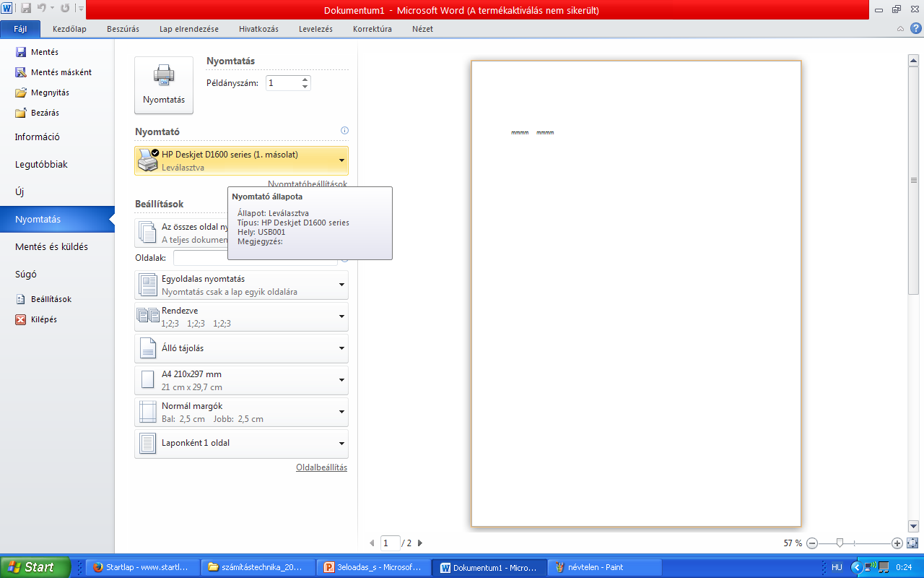Click the Példányszám copies input field
This screenshot has width=924, height=578.
(x=283, y=83)
